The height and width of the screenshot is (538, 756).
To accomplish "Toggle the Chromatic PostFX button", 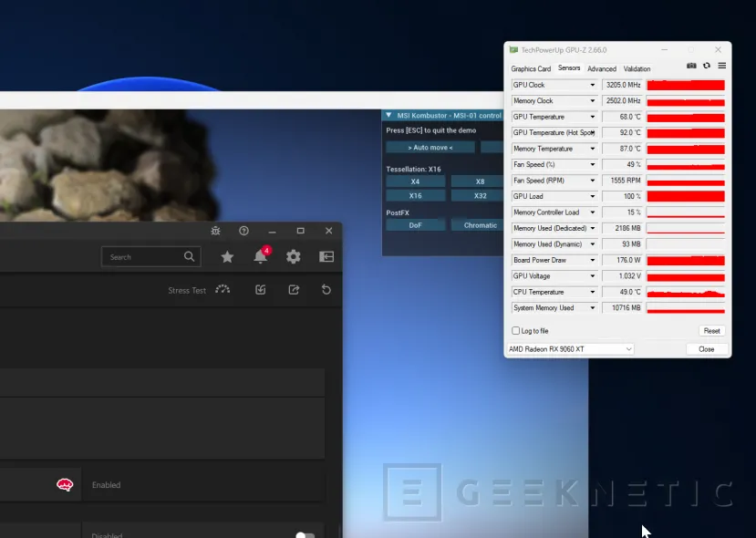I will click(477, 225).
